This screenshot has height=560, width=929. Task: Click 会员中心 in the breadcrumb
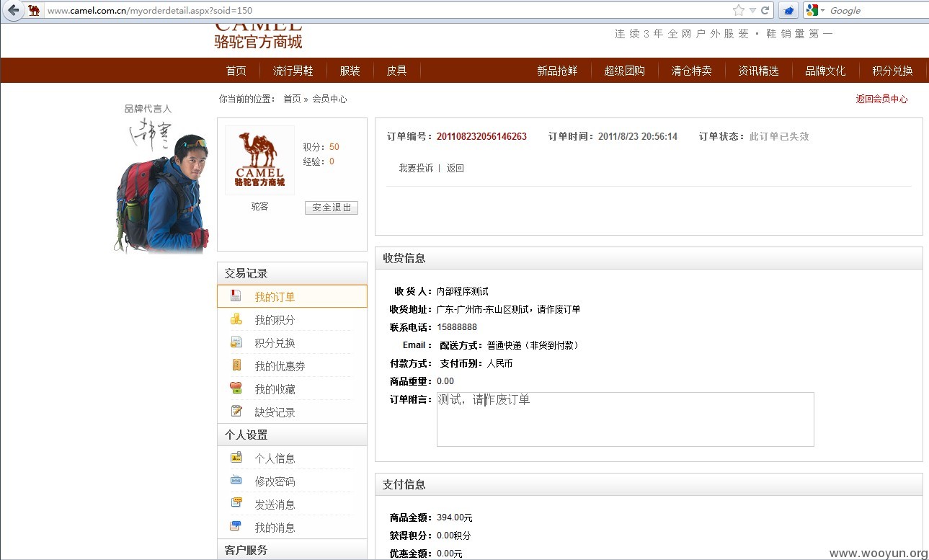click(x=329, y=99)
